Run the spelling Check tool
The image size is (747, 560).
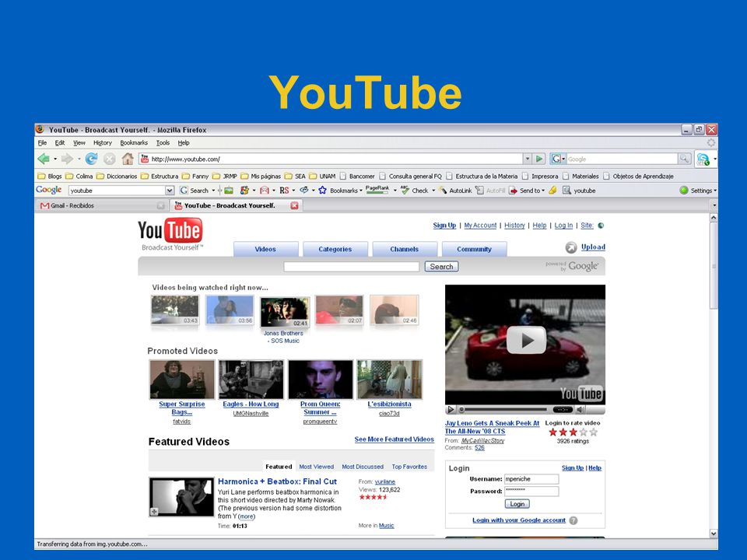(415, 191)
